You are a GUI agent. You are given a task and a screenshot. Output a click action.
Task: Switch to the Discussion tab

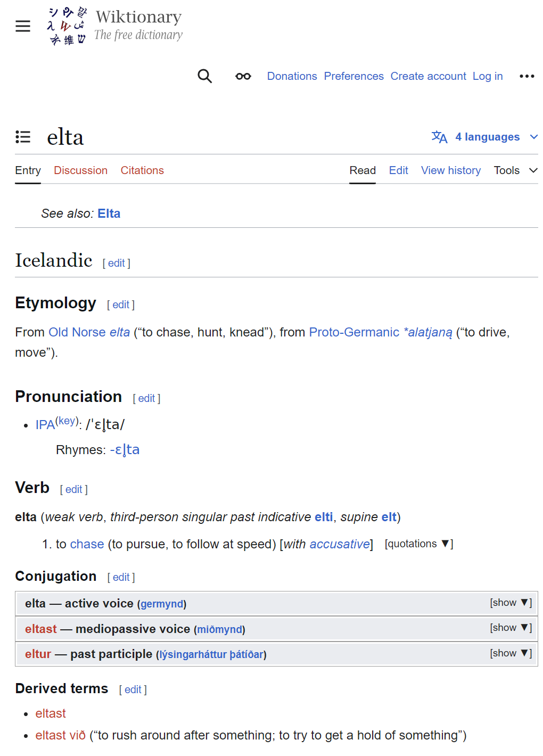tap(80, 170)
